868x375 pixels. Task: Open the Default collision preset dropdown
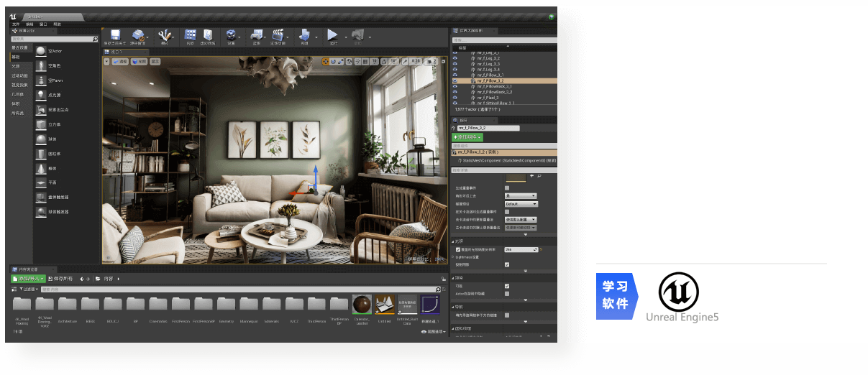pos(521,204)
